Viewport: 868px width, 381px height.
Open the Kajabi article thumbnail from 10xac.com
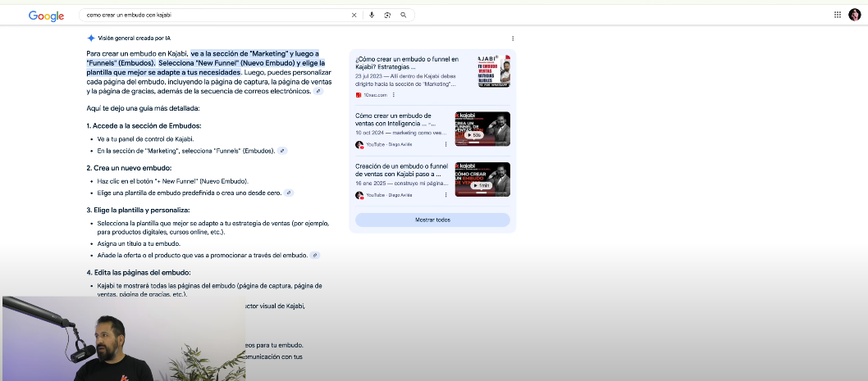click(x=494, y=70)
